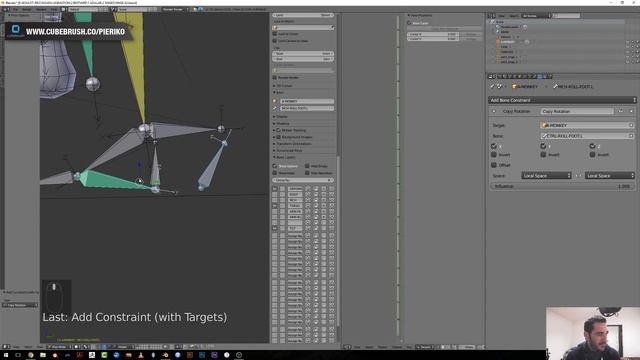
Task: Toggle the Render Border checkbox
Action: (275, 78)
